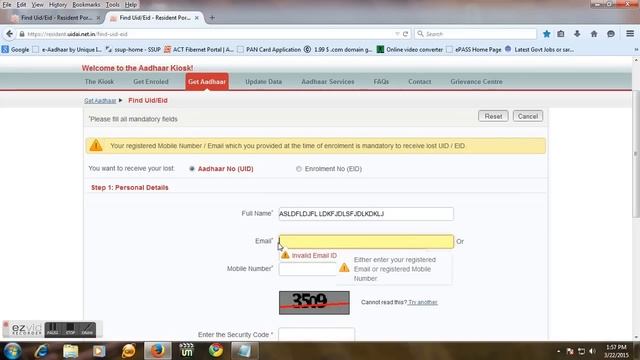
Task: Click the padlock site security icon
Action: click(22, 34)
